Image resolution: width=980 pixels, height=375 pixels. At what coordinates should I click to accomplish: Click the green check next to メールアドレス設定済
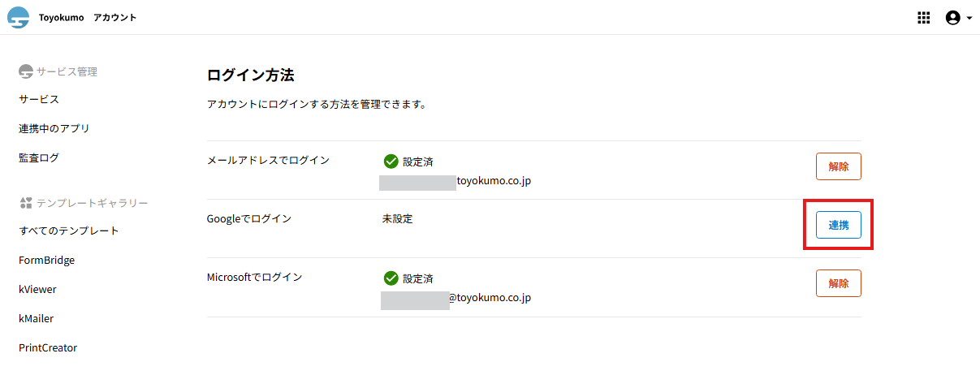(391, 162)
